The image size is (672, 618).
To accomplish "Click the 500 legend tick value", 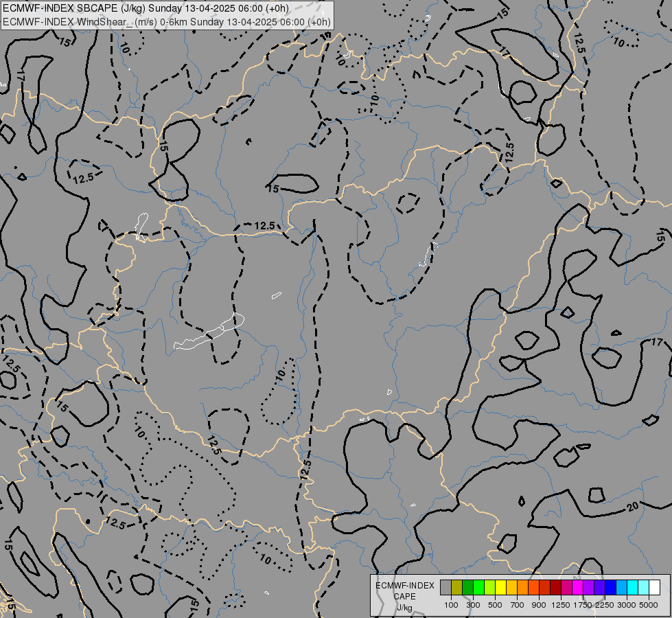I will 495,605.
